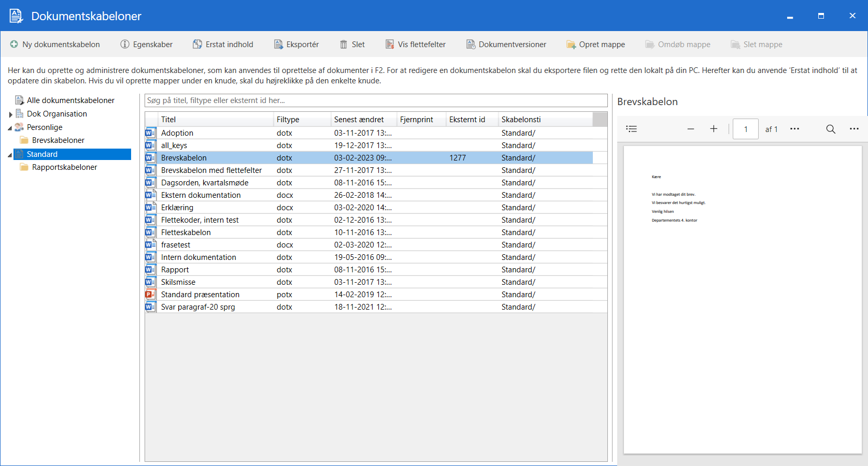Image resolution: width=868 pixels, height=466 pixels.
Task: Sort list by Senest ændret column header
Action: coord(359,120)
